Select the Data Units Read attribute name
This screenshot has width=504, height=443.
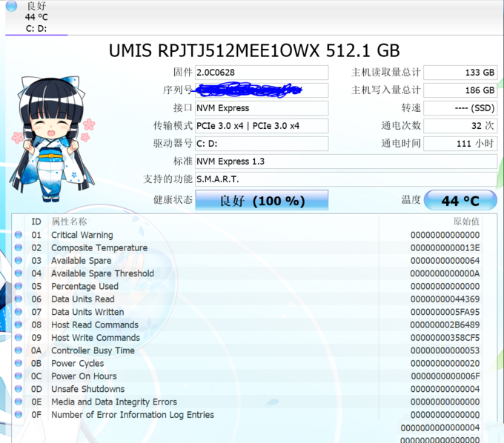pyautogui.click(x=83, y=299)
